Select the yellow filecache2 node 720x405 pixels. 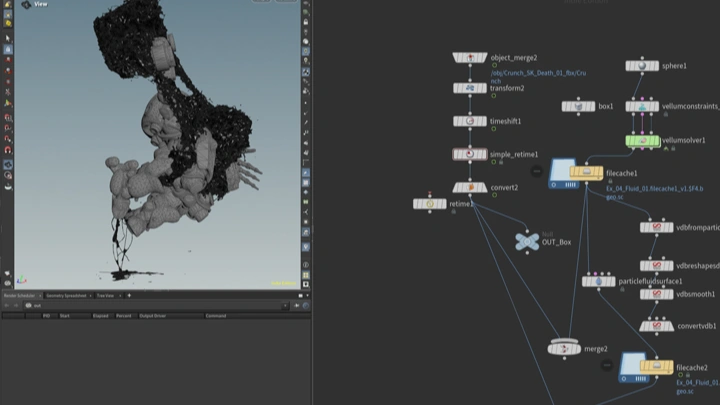pyautogui.click(x=657, y=366)
